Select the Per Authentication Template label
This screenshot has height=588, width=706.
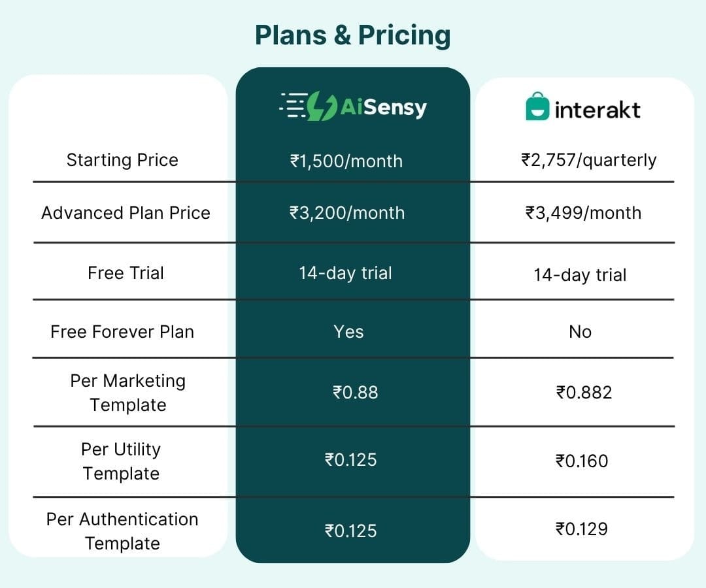click(x=122, y=531)
